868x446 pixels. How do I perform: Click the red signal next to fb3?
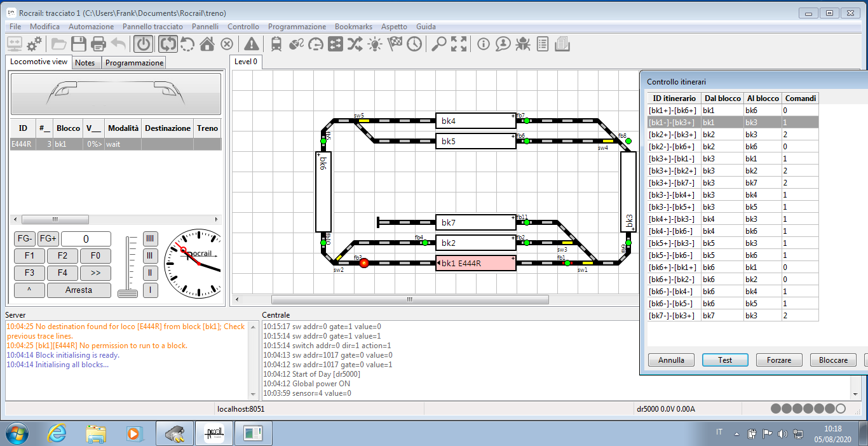[x=364, y=263]
